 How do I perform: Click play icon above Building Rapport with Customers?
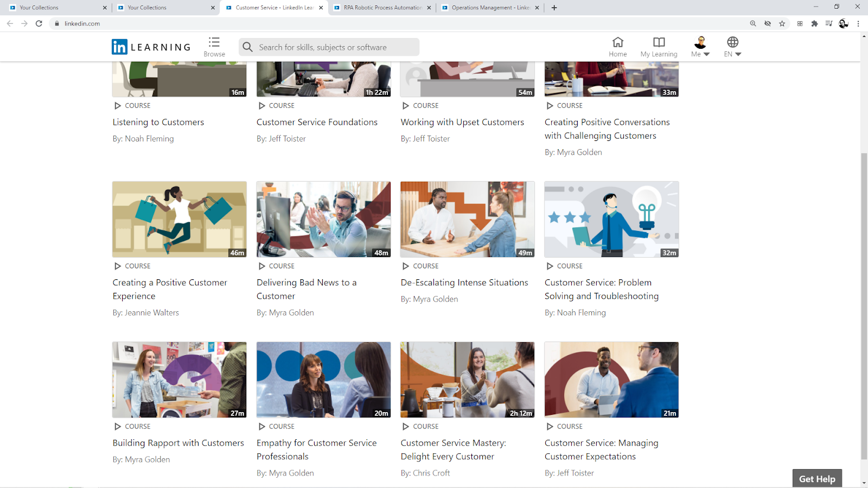118,427
